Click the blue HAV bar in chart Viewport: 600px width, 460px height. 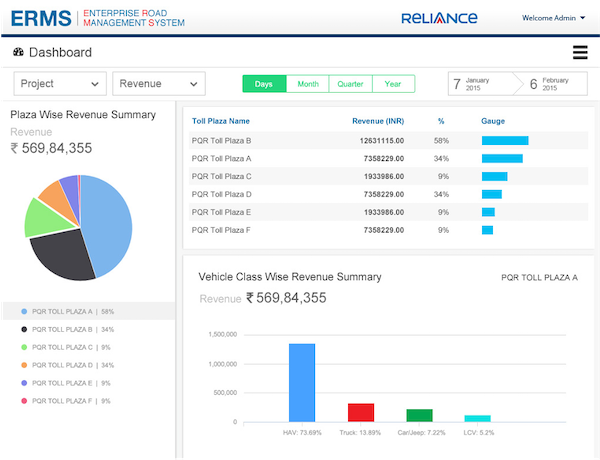302,382
